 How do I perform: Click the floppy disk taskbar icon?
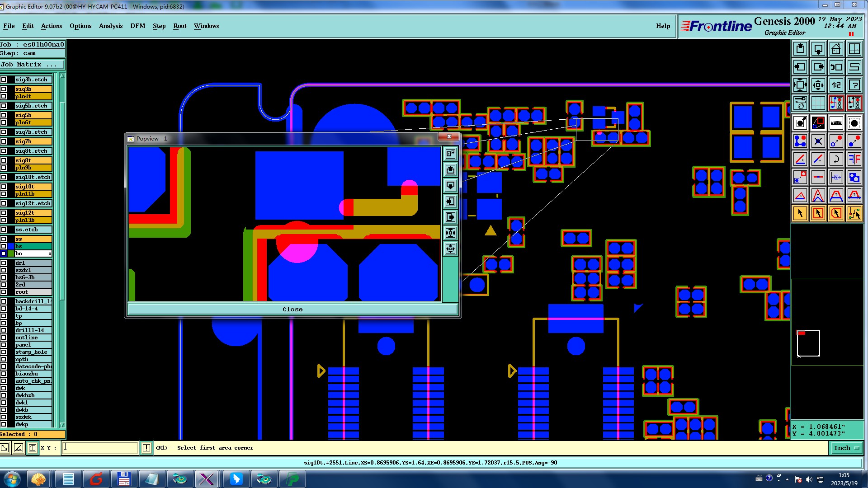tap(124, 479)
